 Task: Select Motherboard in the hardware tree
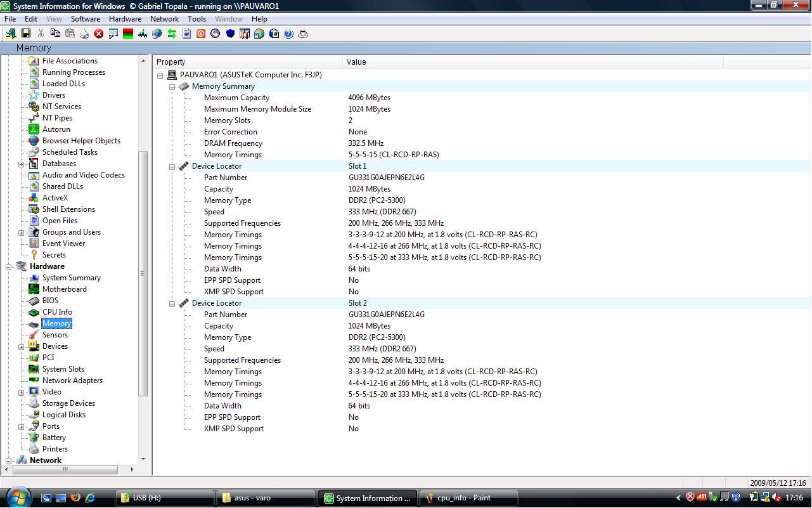click(65, 289)
